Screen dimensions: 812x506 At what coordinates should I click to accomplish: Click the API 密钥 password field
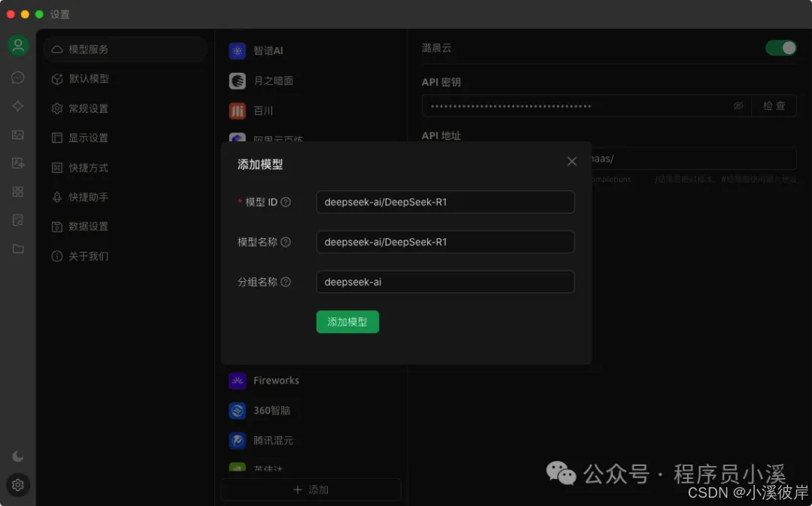(586, 106)
